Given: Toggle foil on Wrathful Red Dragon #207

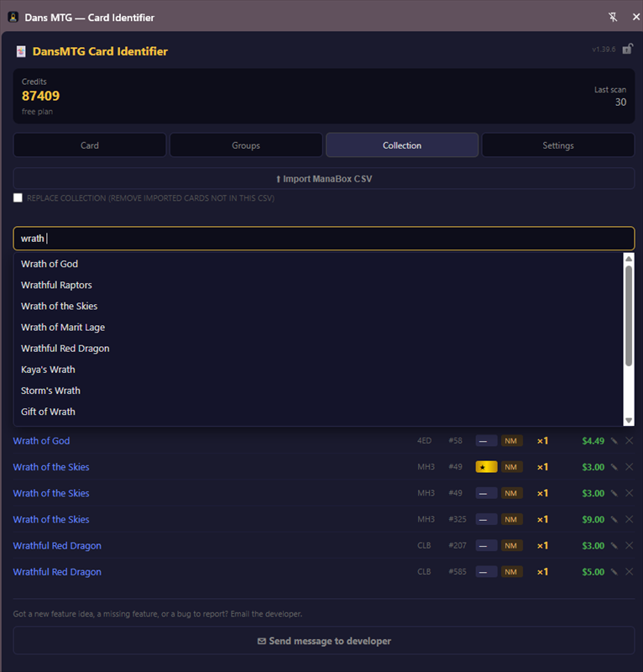Looking at the screenshot, I should (x=486, y=545).
